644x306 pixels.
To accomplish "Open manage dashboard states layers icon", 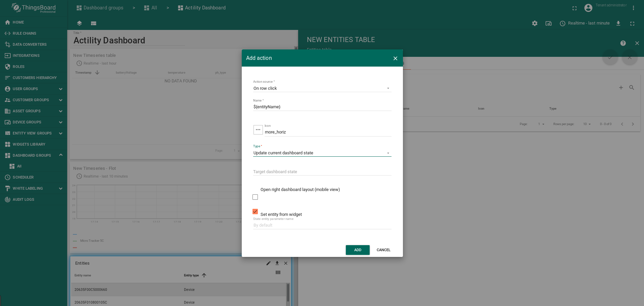I will pos(79,23).
